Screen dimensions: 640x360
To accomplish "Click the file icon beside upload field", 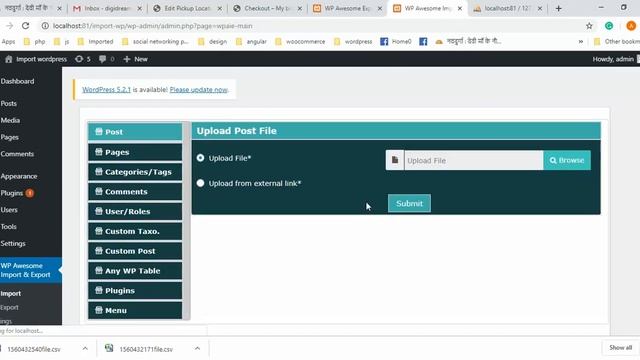I will tap(395, 160).
